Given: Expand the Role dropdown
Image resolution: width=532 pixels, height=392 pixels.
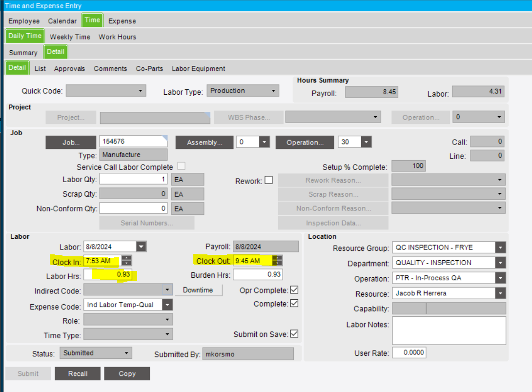Looking at the screenshot, I should [x=167, y=320].
